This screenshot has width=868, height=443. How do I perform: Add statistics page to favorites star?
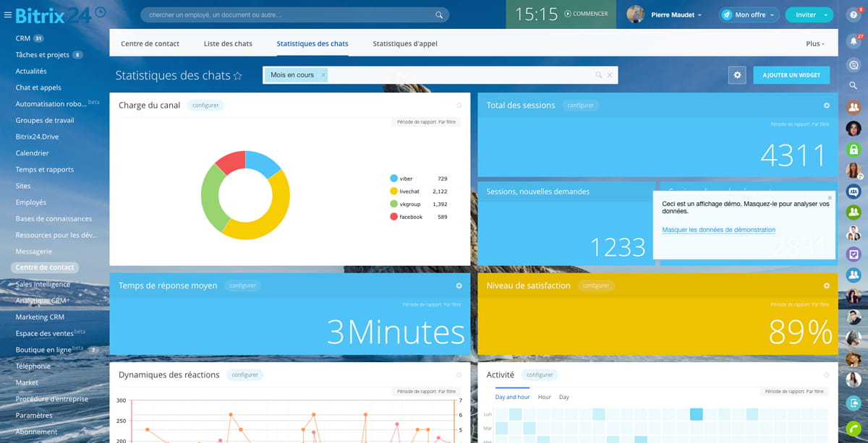click(238, 76)
